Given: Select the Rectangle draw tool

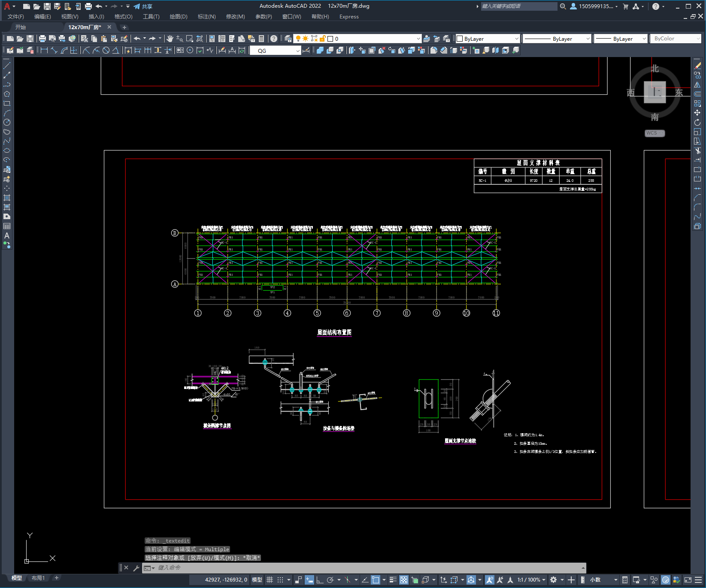Looking at the screenshot, I should click(x=7, y=103).
